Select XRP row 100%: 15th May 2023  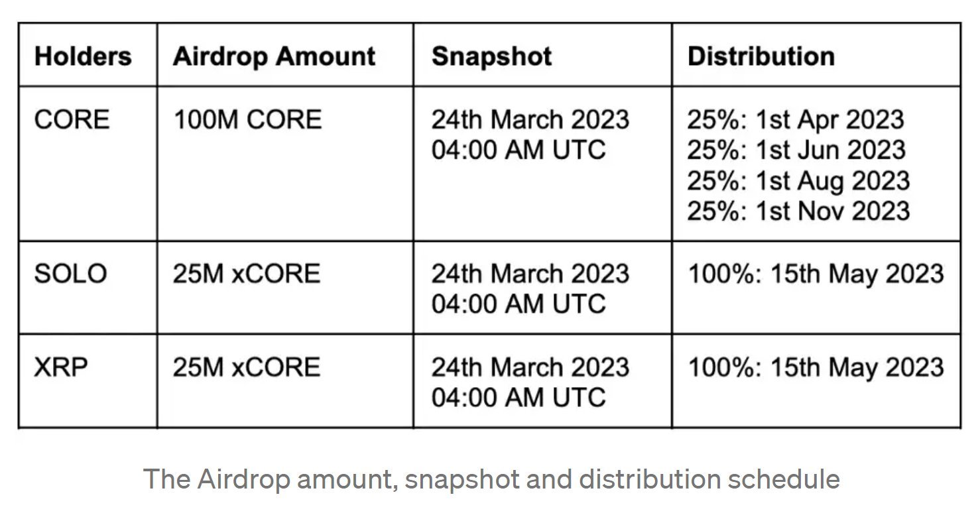click(x=816, y=368)
